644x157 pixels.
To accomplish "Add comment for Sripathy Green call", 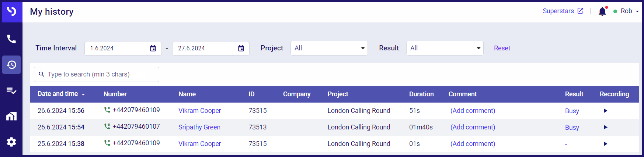I will pos(473,127).
